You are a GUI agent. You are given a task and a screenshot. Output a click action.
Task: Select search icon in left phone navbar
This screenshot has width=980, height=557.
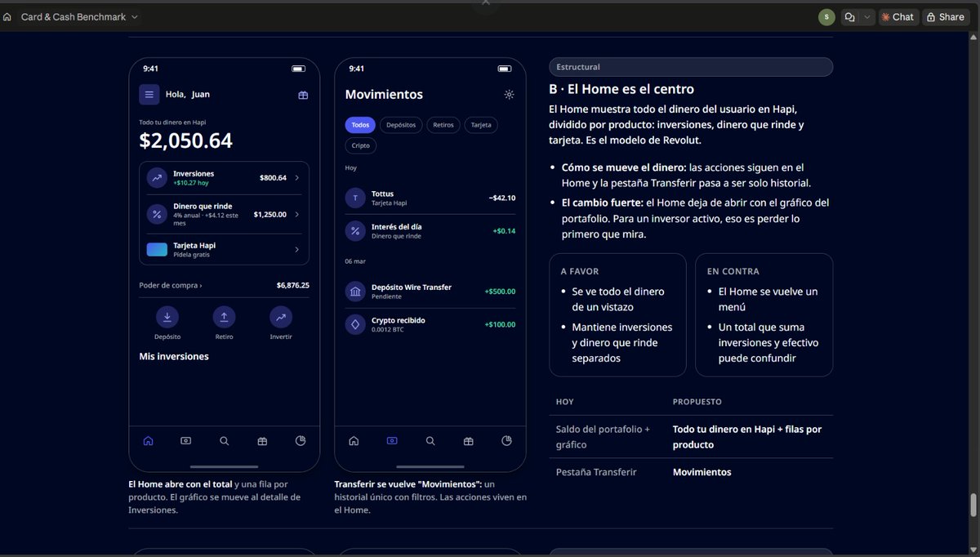pyautogui.click(x=224, y=441)
